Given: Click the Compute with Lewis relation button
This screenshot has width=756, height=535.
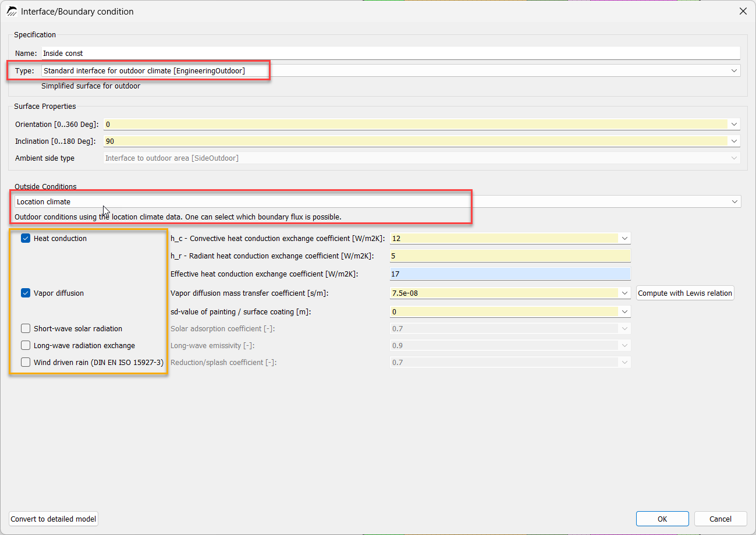Looking at the screenshot, I should click(685, 293).
